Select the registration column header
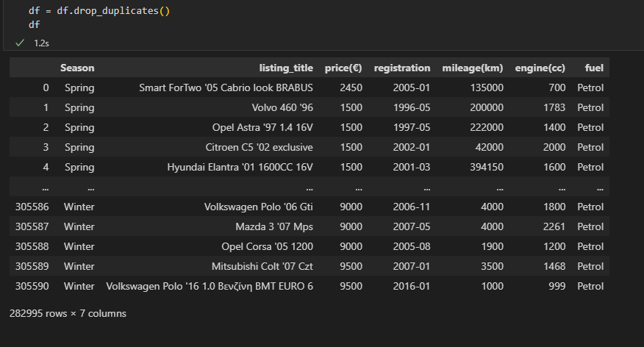The height and width of the screenshot is (347, 644). pyautogui.click(x=402, y=68)
